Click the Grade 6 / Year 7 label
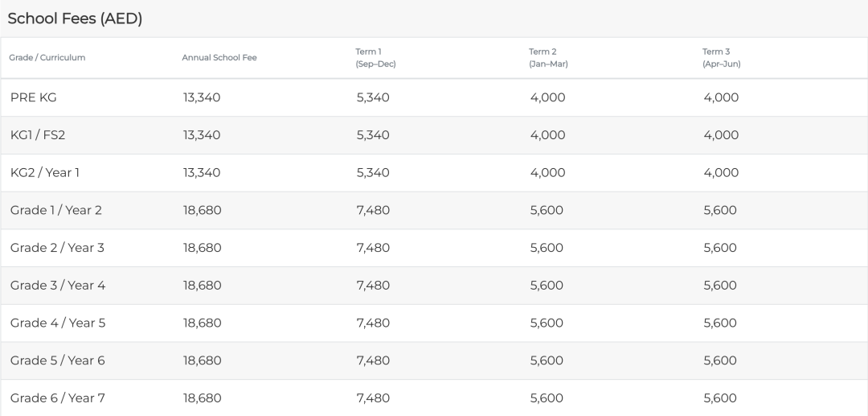Image resolution: width=868 pixels, height=416 pixels. point(58,398)
